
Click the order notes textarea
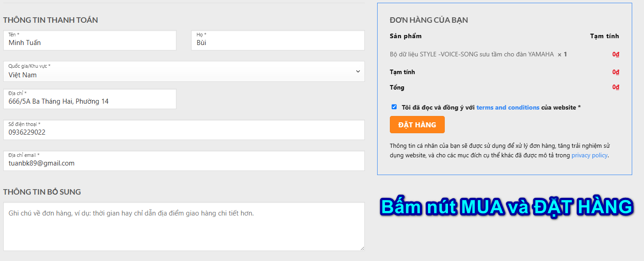pos(184,226)
